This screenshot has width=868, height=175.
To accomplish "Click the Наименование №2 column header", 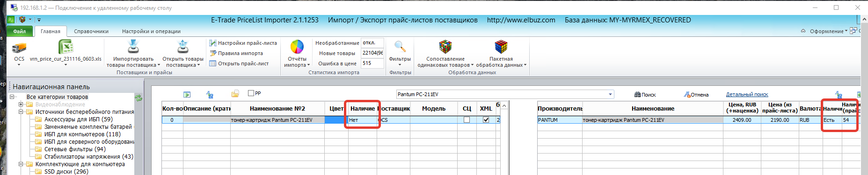I will click(x=277, y=109).
